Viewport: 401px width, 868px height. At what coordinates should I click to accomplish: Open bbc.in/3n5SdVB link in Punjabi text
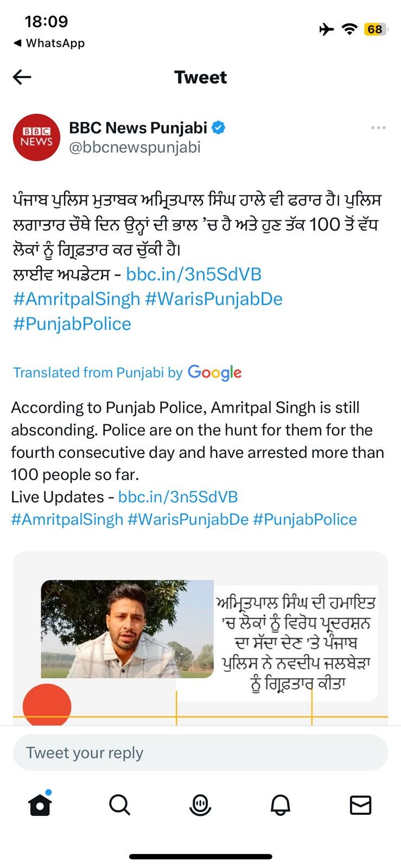[x=194, y=274]
